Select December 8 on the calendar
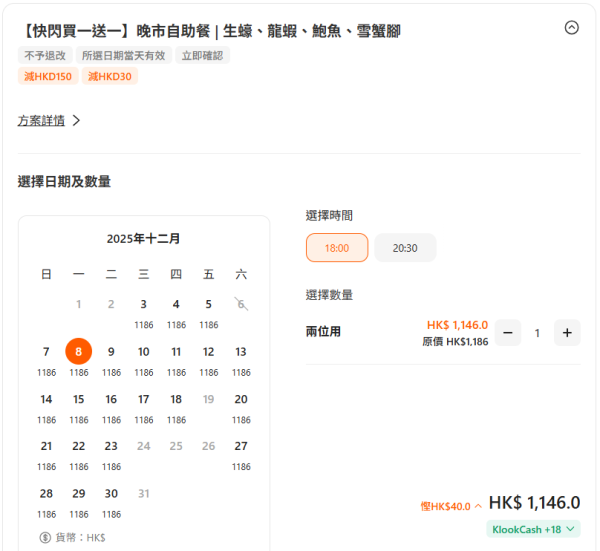 [79, 352]
